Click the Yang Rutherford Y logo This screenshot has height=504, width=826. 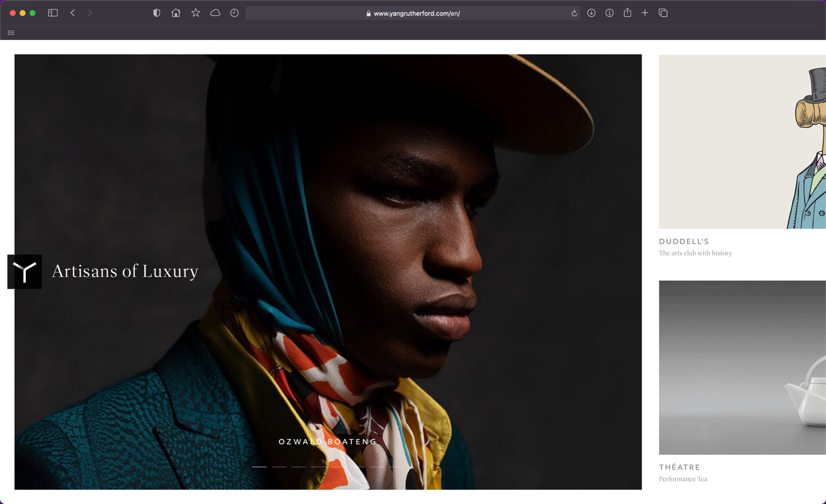click(25, 271)
